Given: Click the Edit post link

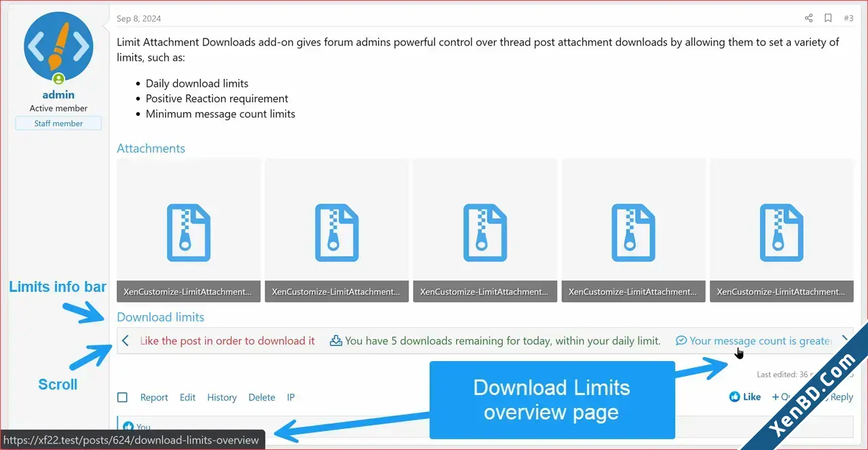Looking at the screenshot, I should [x=188, y=397].
